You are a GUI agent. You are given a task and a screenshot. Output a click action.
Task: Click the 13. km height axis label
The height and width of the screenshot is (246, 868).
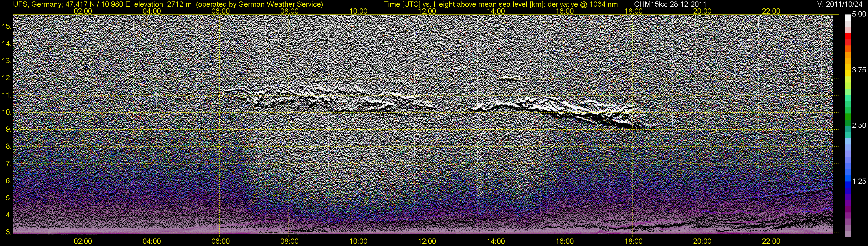coord(7,61)
